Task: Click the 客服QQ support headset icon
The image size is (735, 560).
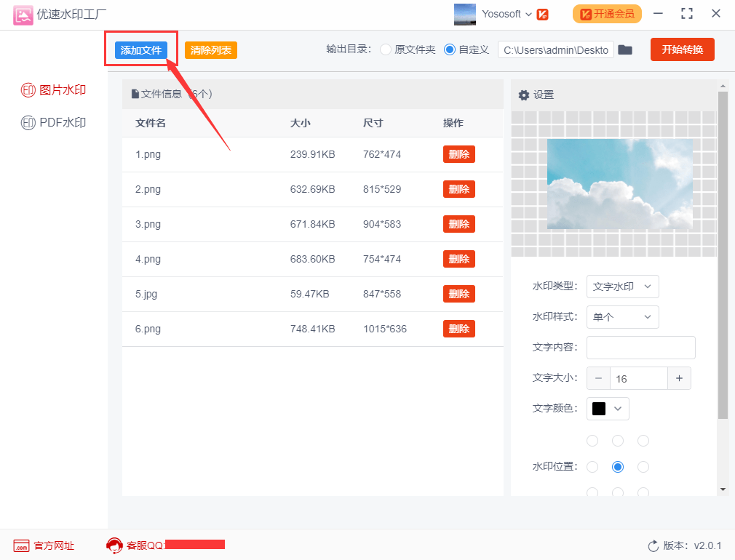Action: point(114,545)
